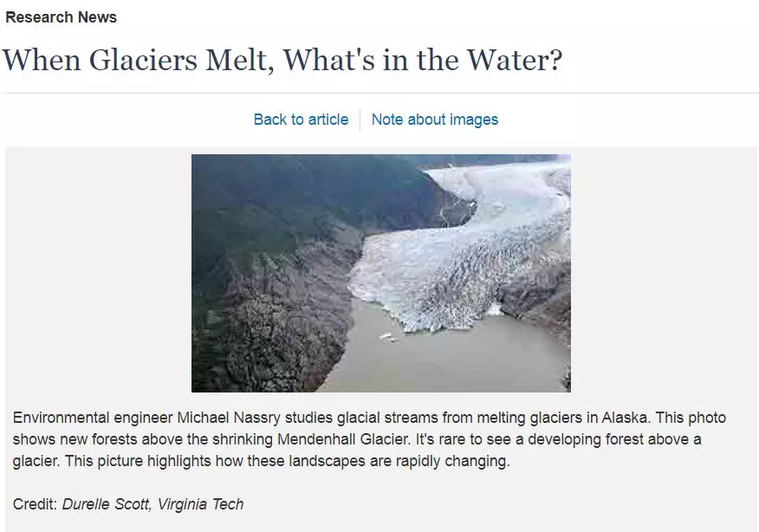
Task: Click the small iceberg floating in the lake
Action: pyautogui.click(x=387, y=337)
